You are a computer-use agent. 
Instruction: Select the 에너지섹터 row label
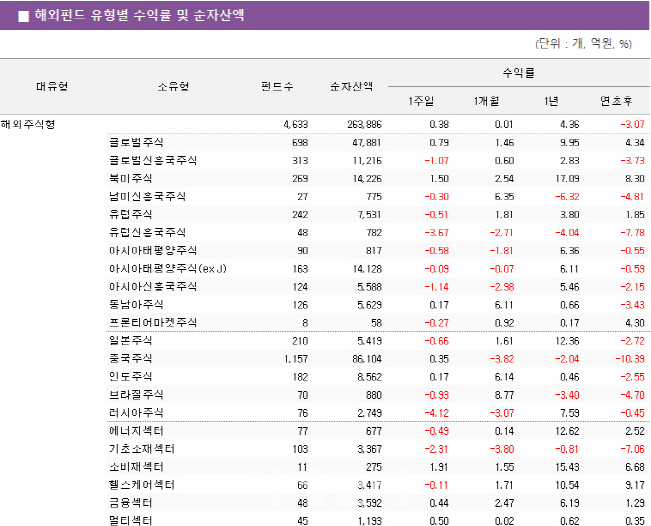click(136, 431)
